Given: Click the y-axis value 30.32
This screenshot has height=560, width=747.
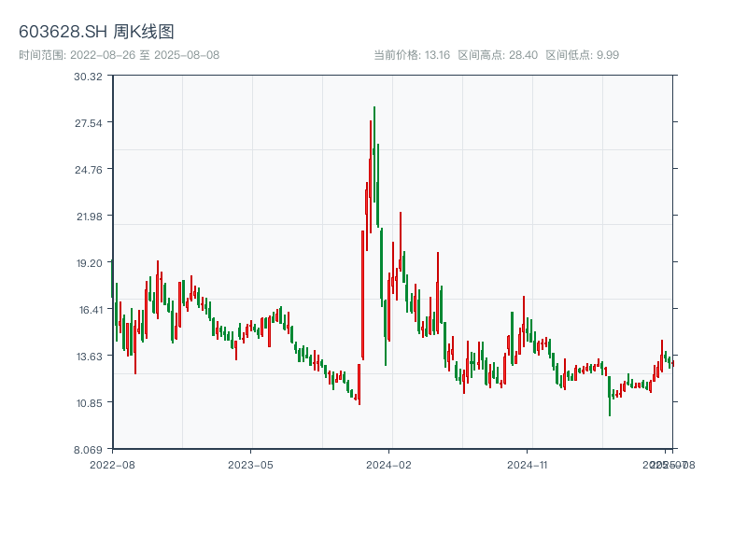Looking at the screenshot, I should coord(88,77).
